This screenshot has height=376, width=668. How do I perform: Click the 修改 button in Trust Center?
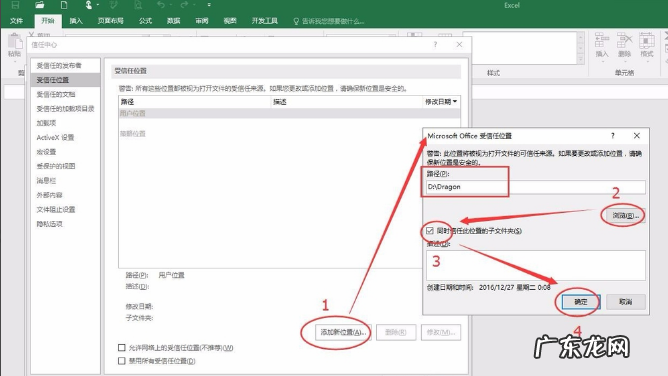click(441, 333)
